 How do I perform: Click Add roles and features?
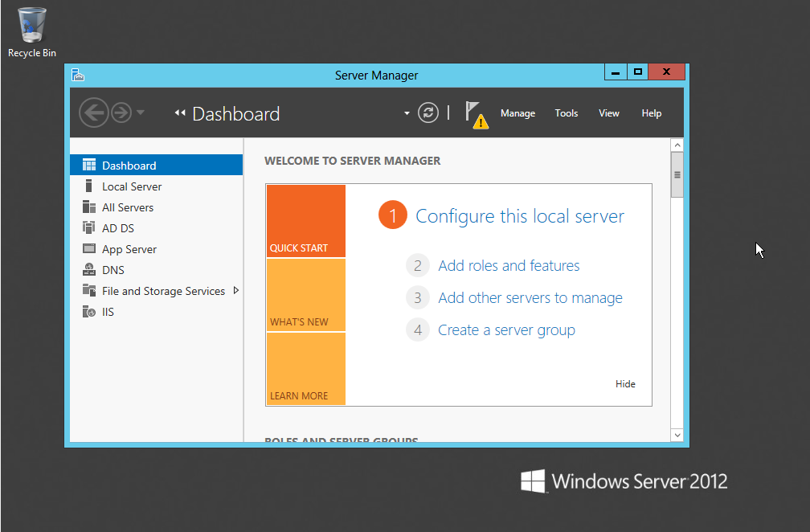click(x=508, y=265)
